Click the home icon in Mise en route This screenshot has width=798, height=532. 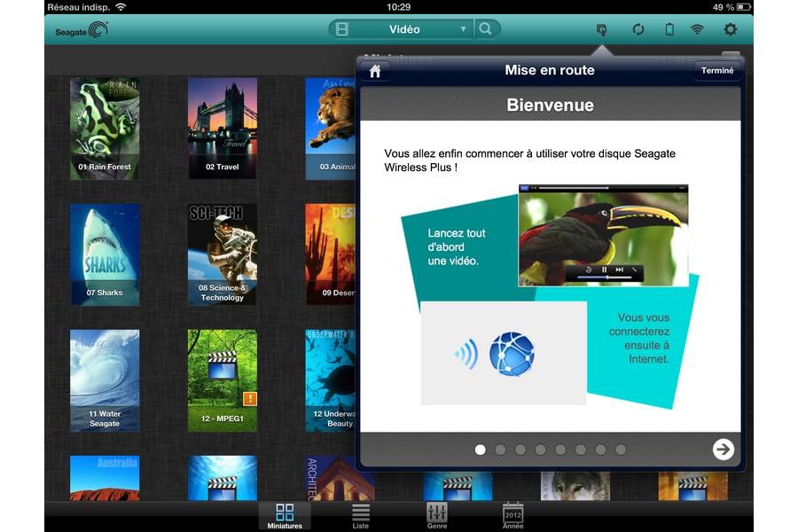(x=375, y=71)
